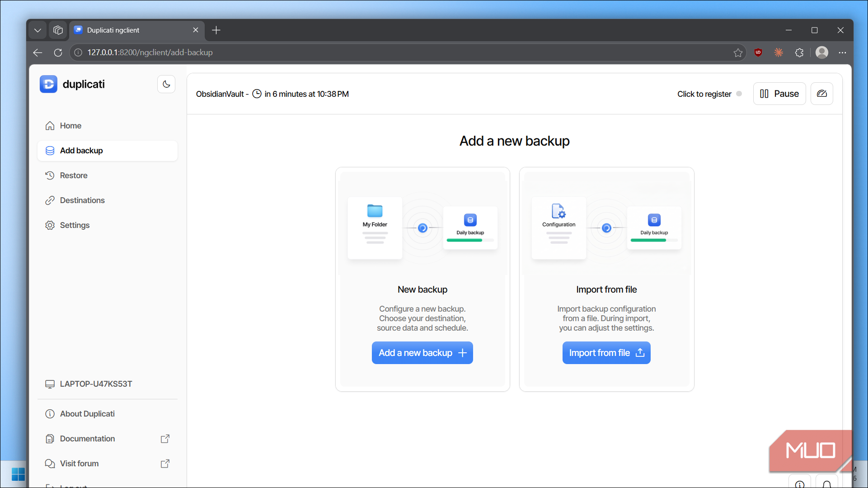Pause the Duplicati scheduler
The image size is (868, 488).
[x=779, y=94]
